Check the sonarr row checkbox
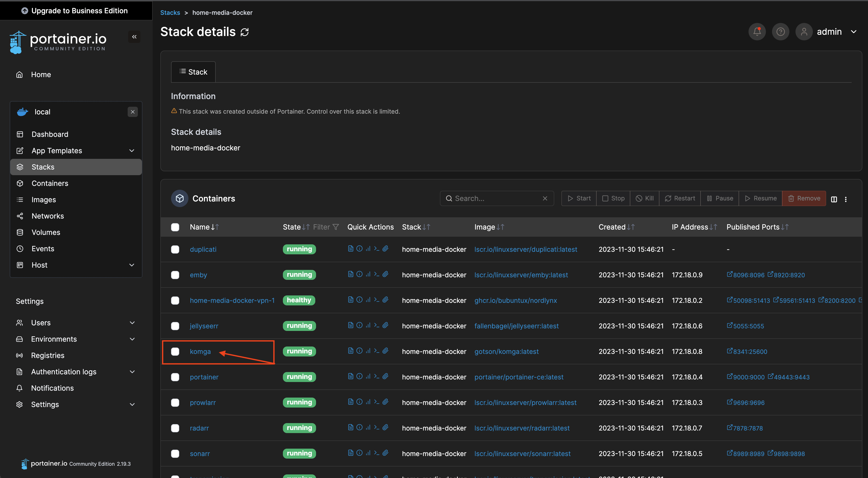The width and height of the screenshot is (868, 478). click(x=175, y=454)
